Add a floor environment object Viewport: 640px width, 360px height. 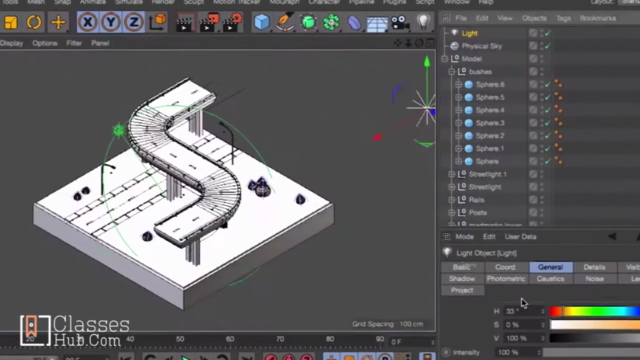[377, 23]
